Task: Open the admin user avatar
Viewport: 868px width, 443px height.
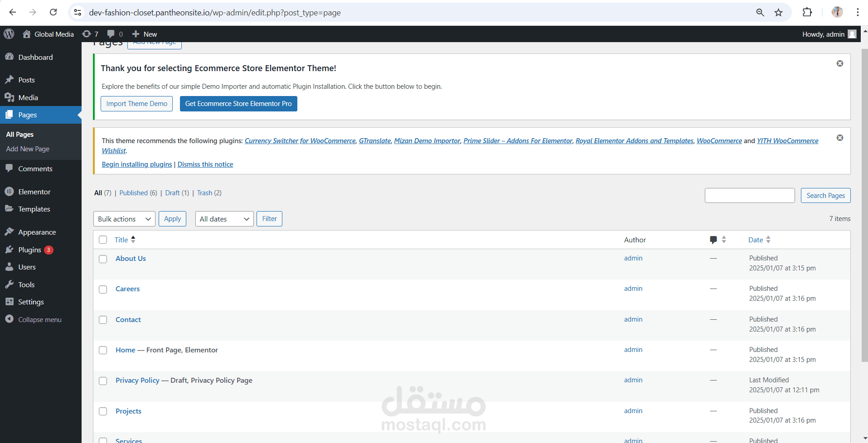Action: (x=852, y=34)
